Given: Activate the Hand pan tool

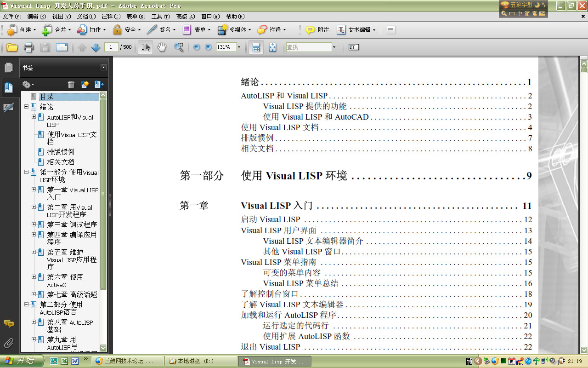Looking at the screenshot, I should (162, 47).
